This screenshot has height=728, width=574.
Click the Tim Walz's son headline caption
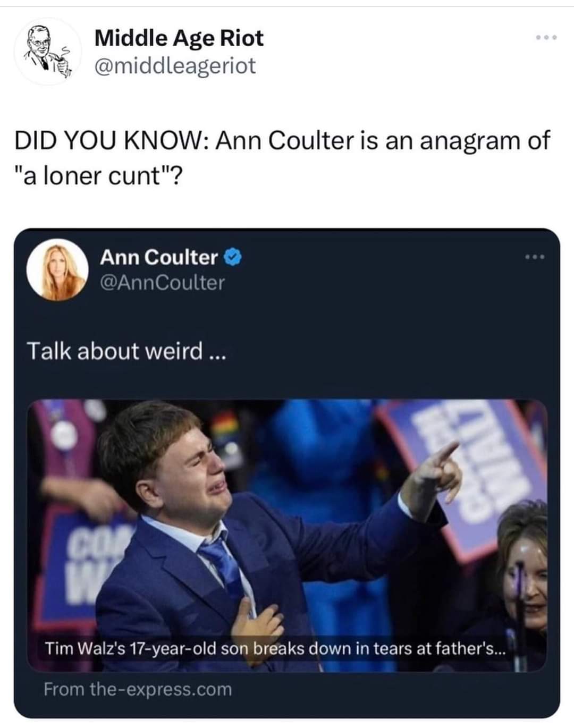[275, 649]
